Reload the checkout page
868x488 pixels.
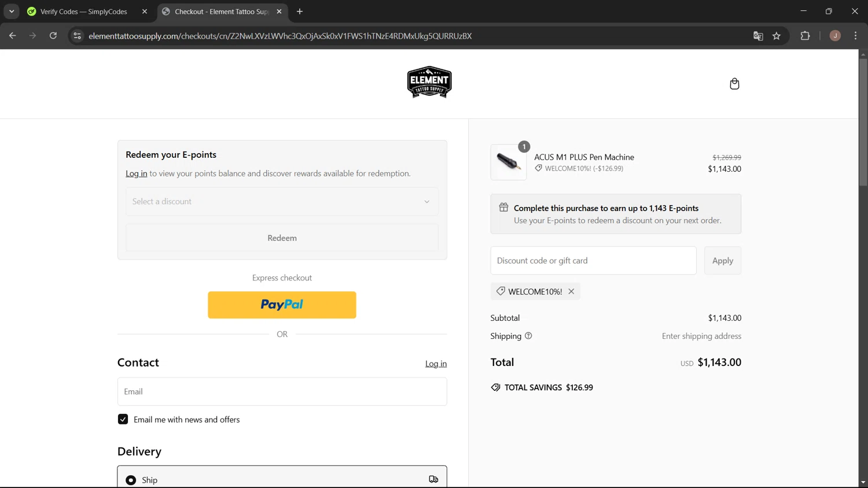[x=53, y=36]
